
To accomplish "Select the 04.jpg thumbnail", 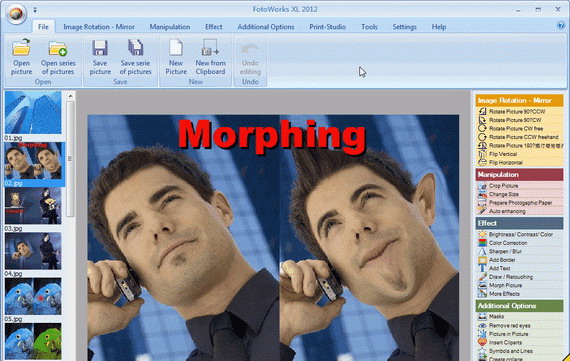I will click(x=33, y=251).
